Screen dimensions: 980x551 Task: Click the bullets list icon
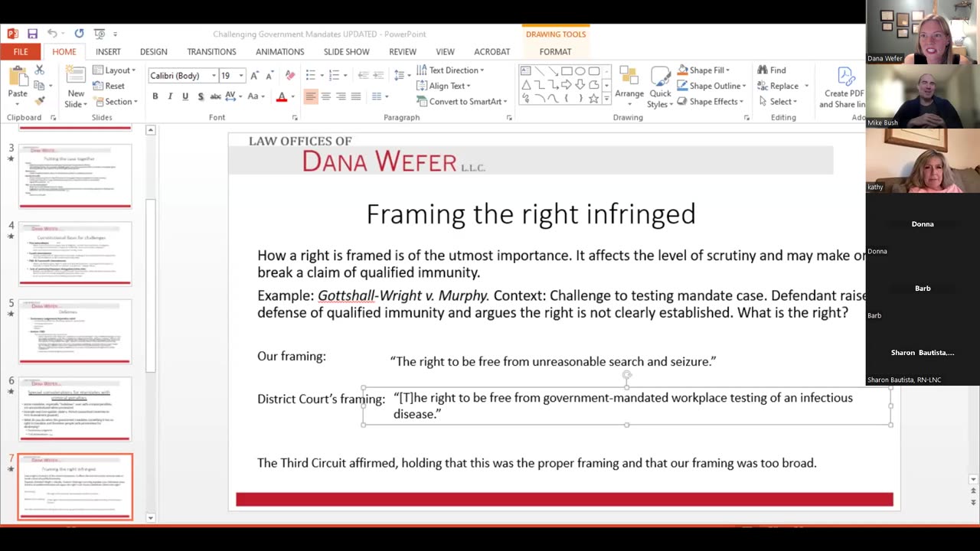(312, 75)
